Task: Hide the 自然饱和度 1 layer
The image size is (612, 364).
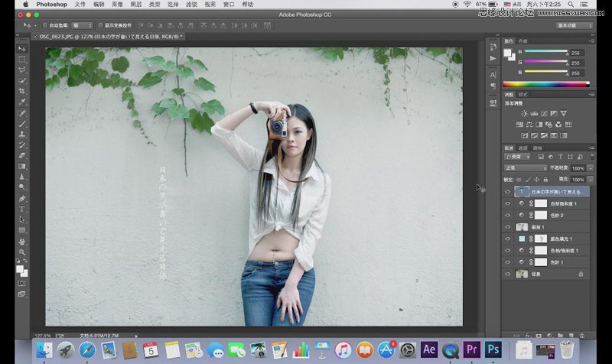Action: coord(507,203)
